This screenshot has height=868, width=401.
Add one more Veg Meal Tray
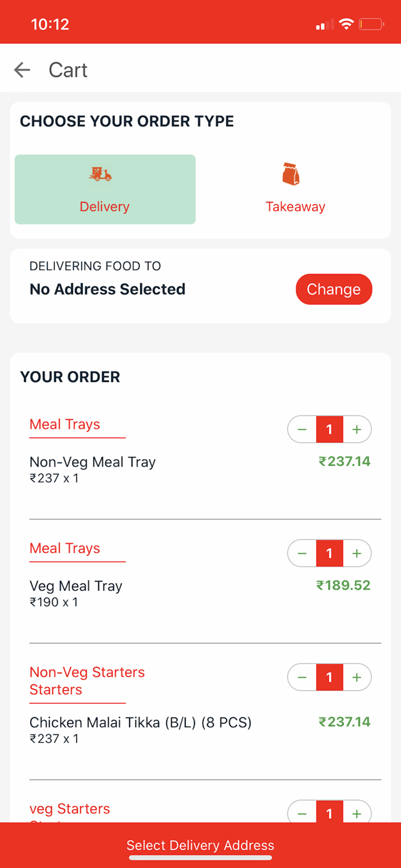click(x=357, y=554)
